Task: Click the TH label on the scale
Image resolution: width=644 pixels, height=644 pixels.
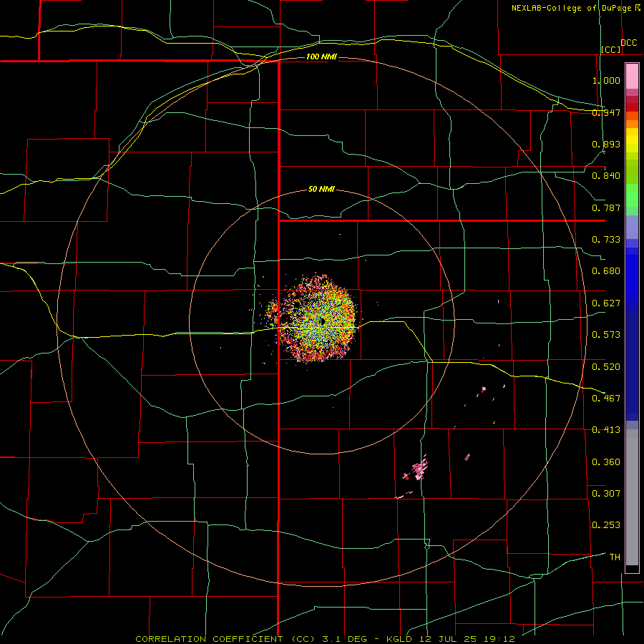Action: [615, 557]
